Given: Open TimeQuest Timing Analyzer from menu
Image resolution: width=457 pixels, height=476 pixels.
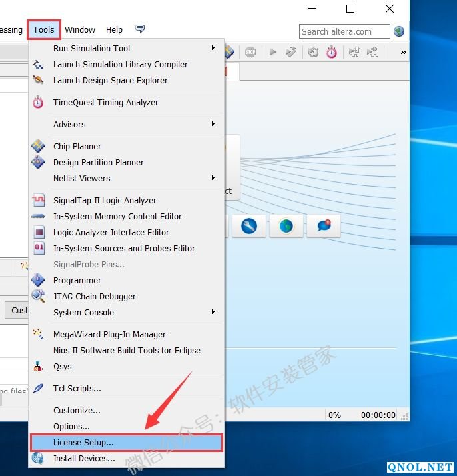Looking at the screenshot, I should tap(105, 103).
